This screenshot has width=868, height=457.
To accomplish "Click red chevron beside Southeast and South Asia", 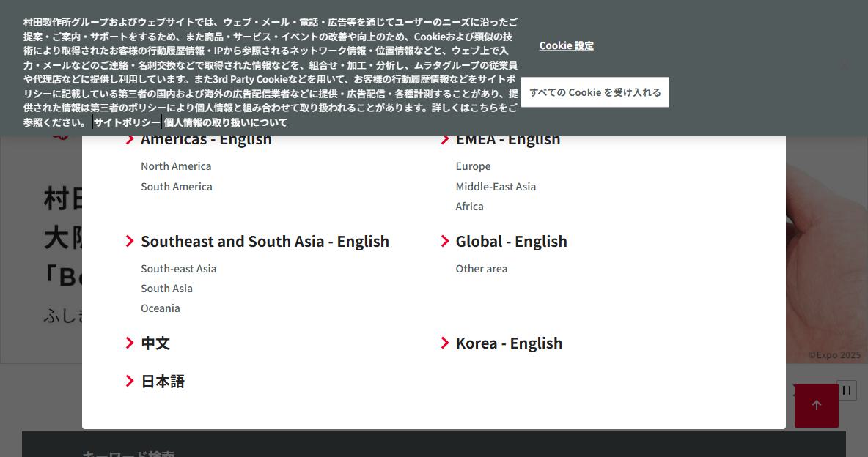I will click(x=130, y=241).
